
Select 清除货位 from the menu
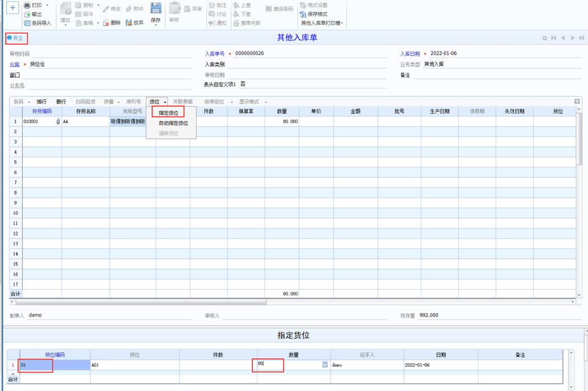168,133
